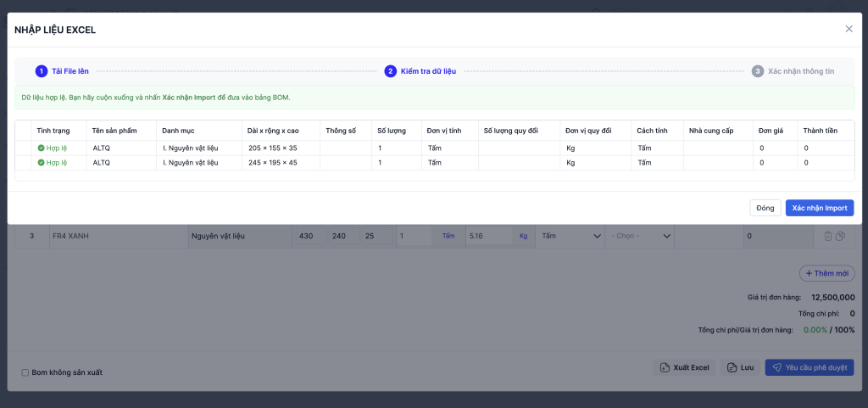Save using the Lưu button
Image resolution: width=868 pixels, height=408 pixels.
pyautogui.click(x=741, y=367)
